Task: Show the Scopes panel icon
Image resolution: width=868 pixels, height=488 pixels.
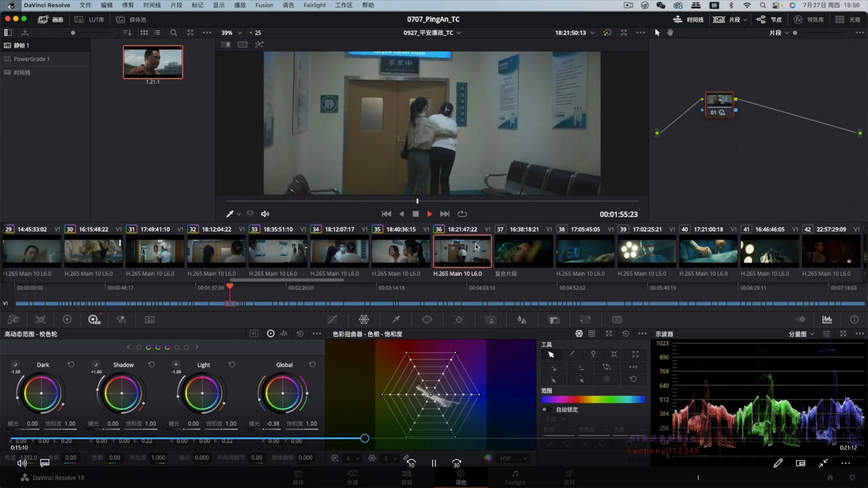Action: point(827,320)
